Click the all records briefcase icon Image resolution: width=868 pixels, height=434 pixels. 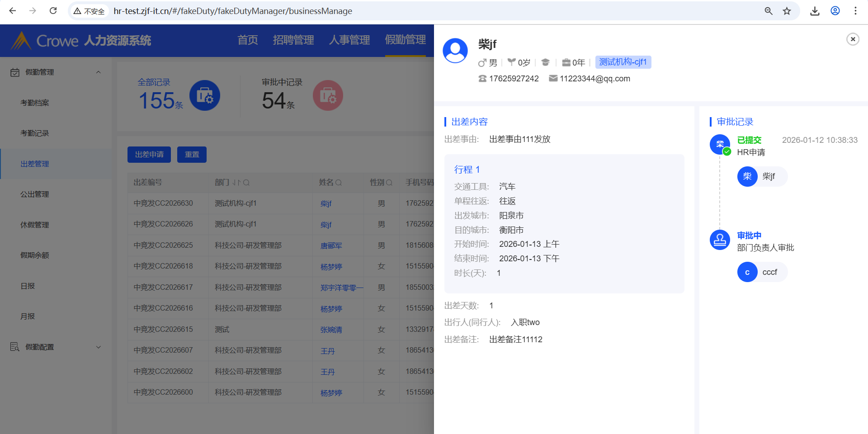click(x=205, y=96)
